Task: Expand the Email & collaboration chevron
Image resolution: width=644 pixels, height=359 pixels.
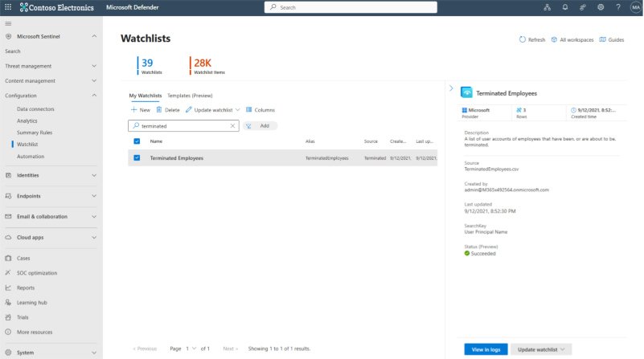Action: pos(94,217)
